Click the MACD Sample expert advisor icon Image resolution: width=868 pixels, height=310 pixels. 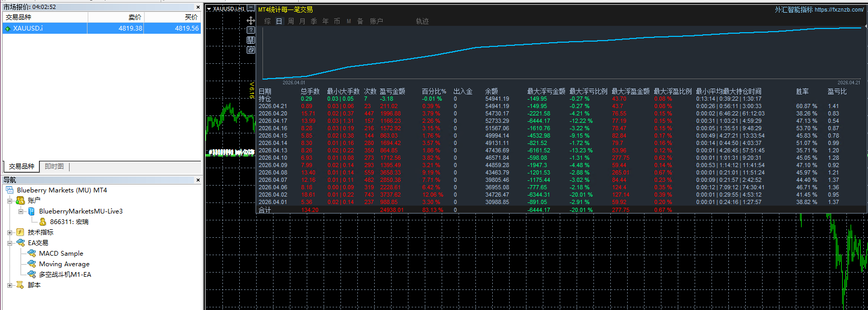pos(32,254)
